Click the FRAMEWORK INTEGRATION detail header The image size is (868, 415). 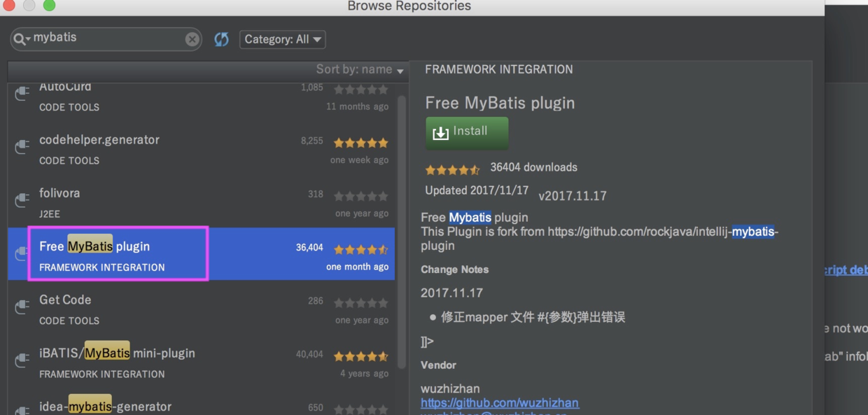pos(499,69)
